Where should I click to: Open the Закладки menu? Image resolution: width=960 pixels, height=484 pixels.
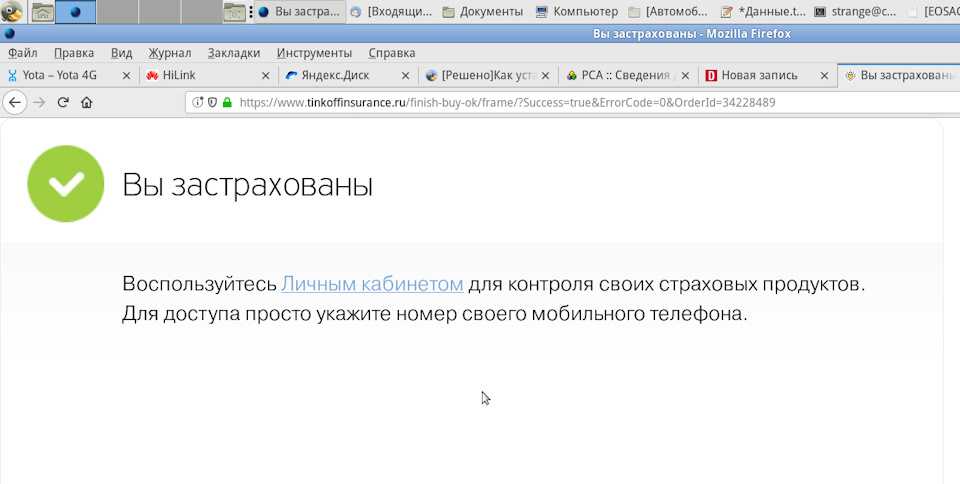[234, 53]
